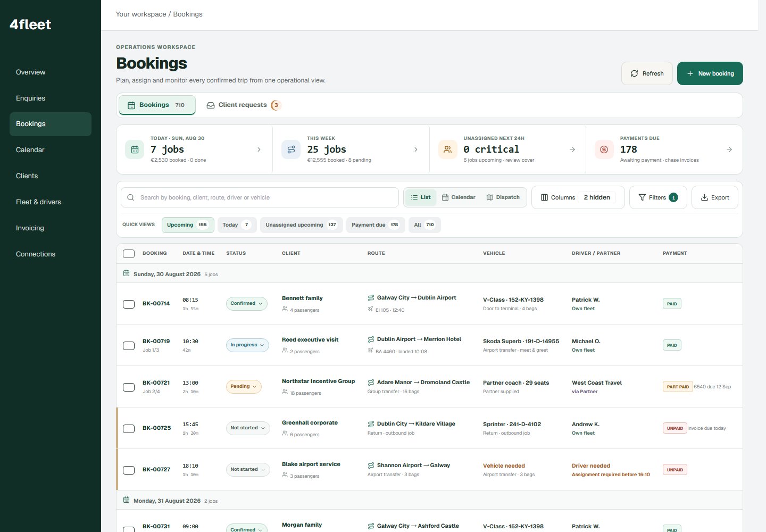This screenshot has height=532, width=766.
Task: Switch to the Client requests tab
Action: click(x=243, y=105)
